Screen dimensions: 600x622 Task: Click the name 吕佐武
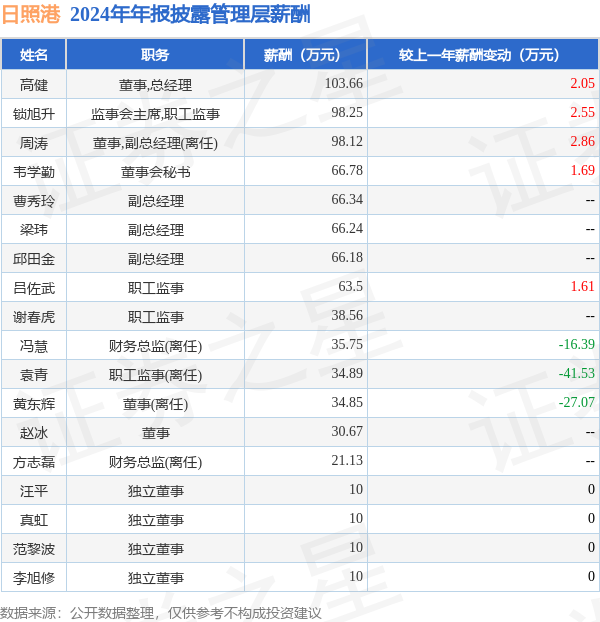34,288
